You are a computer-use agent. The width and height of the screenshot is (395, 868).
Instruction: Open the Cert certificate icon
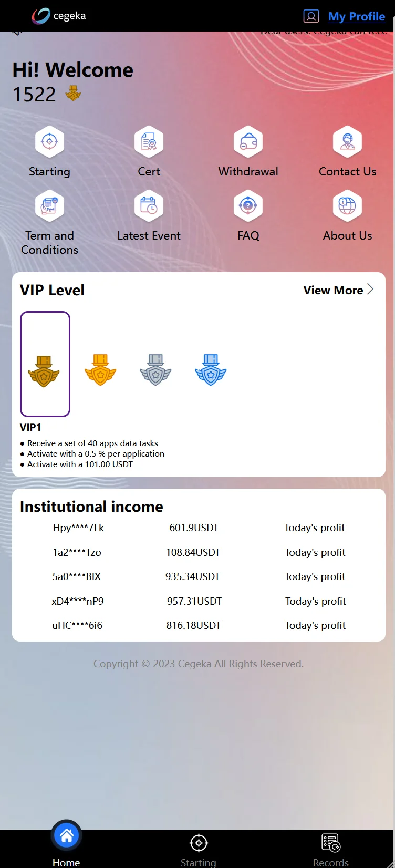pyautogui.click(x=149, y=142)
